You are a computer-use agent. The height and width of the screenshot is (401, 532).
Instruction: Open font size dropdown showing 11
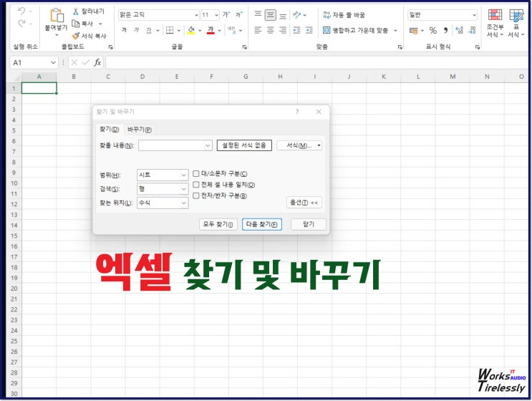point(216,15)
